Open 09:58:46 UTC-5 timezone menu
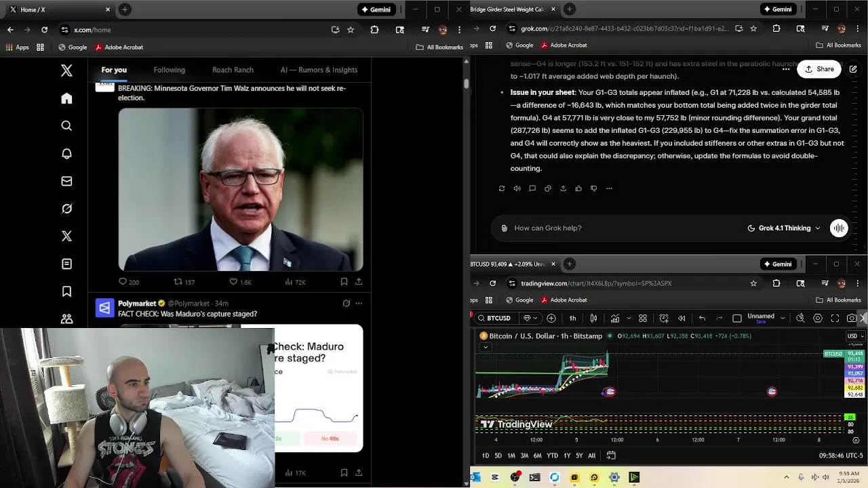Screen dimensions: 868x488 click(x=841, y=455)
